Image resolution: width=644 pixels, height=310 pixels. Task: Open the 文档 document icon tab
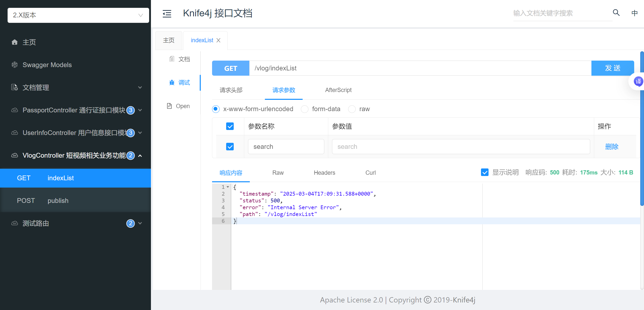point(172,59)
